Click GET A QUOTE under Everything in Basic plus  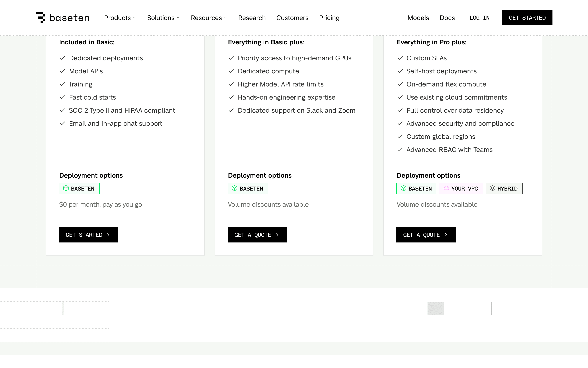[257, 235]
